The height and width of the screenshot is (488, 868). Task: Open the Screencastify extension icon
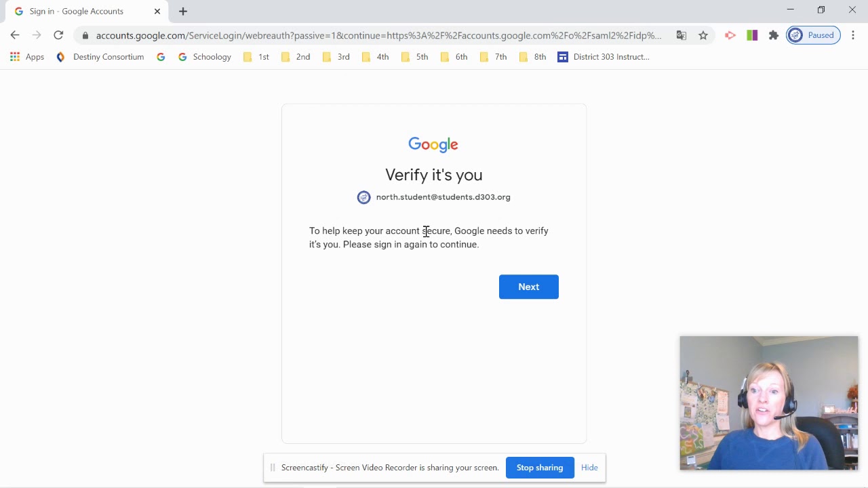pos(730,35)
